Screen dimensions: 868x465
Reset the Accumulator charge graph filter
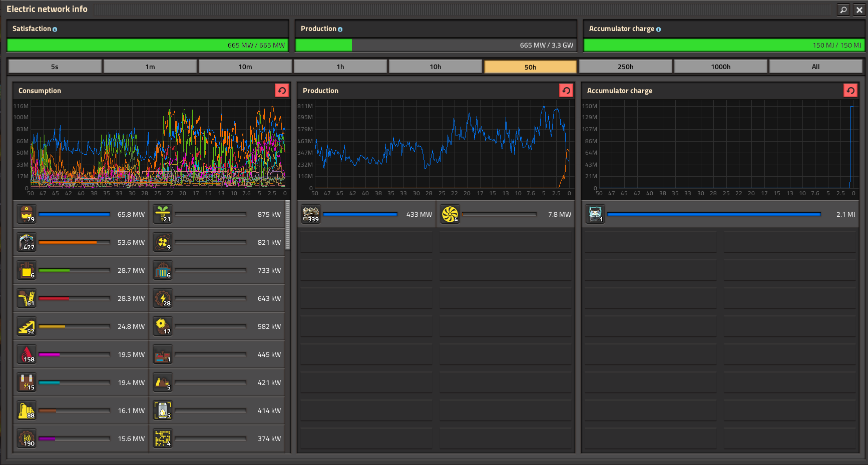[850, 91]
